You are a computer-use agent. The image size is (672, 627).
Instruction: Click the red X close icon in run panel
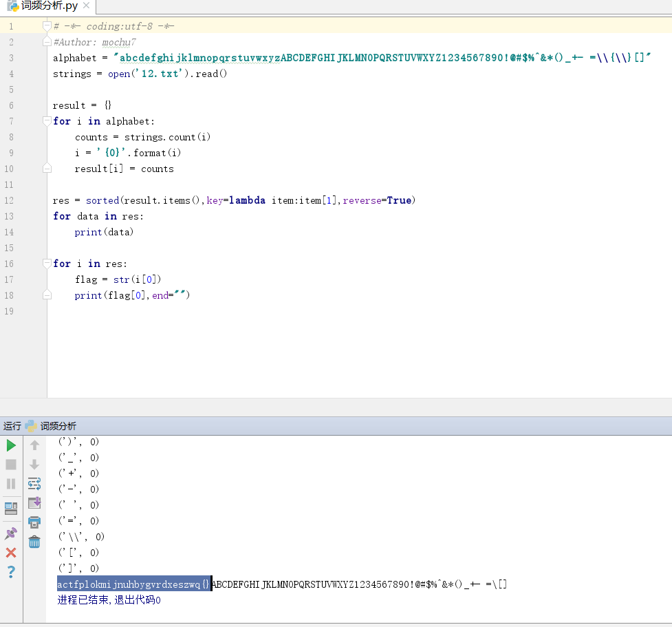point(11,553)
